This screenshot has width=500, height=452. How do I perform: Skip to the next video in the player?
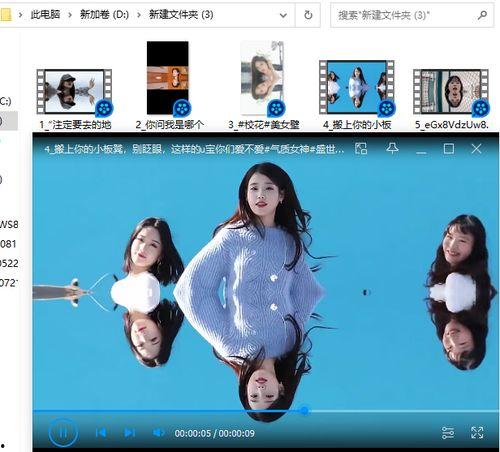(129, 433)
